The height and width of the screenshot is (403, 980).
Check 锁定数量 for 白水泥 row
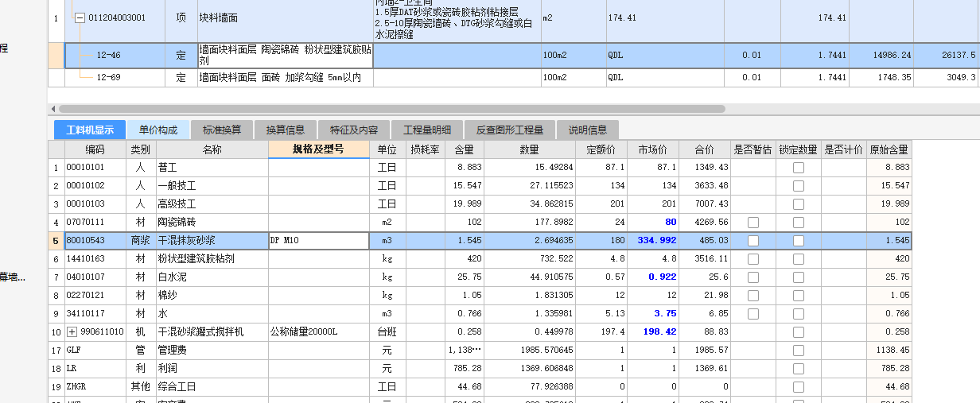799,277
